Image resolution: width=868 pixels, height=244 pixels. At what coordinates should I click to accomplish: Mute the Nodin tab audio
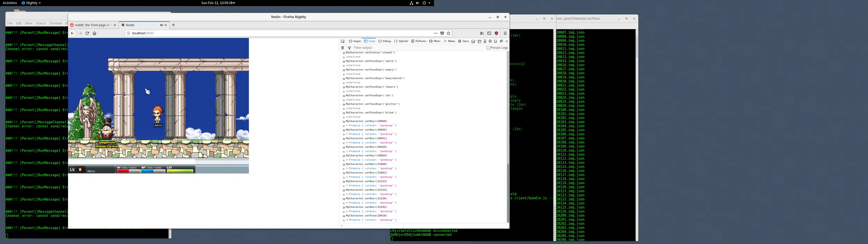pyautogui.click(x=161, y=25)
